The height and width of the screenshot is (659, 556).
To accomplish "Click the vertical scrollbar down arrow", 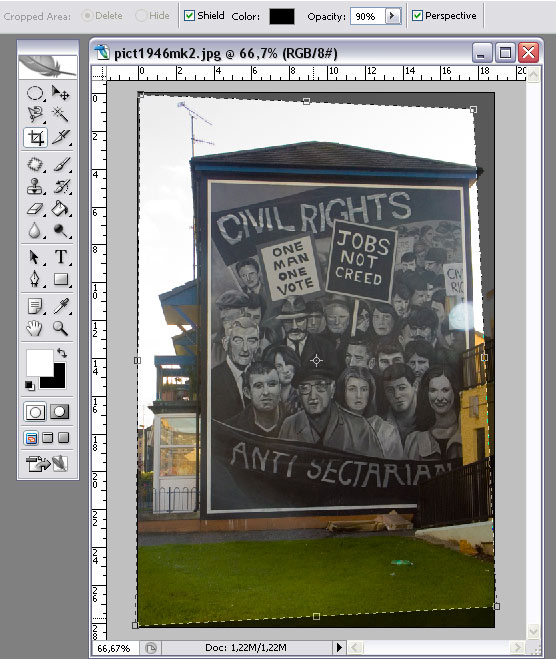I will point(533,630).
